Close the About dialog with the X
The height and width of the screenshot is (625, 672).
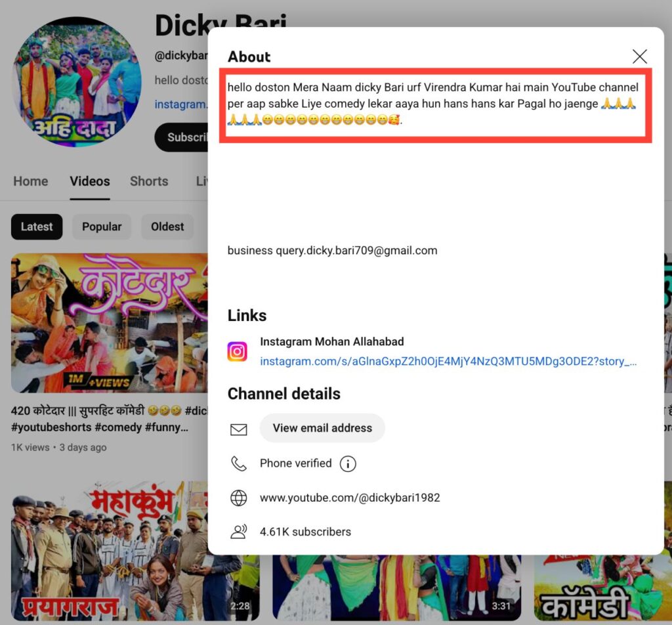(639, 56)
